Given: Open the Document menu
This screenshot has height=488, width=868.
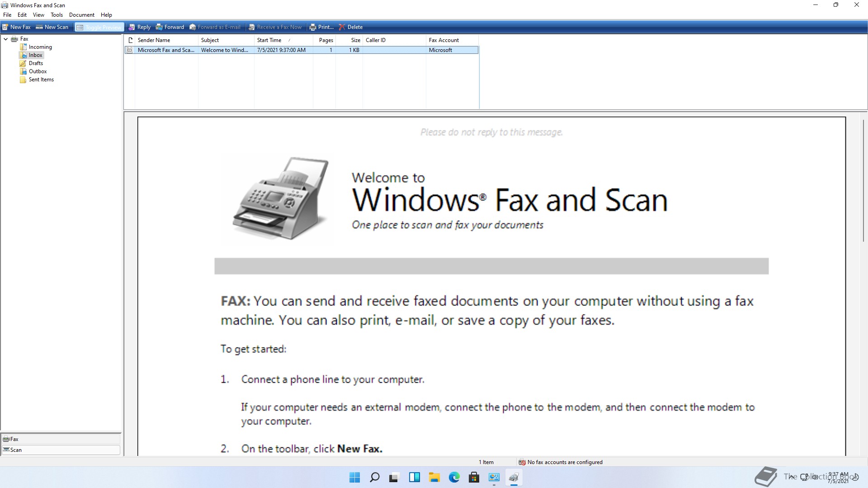Looking at the screenshot, I should [82, 15].
